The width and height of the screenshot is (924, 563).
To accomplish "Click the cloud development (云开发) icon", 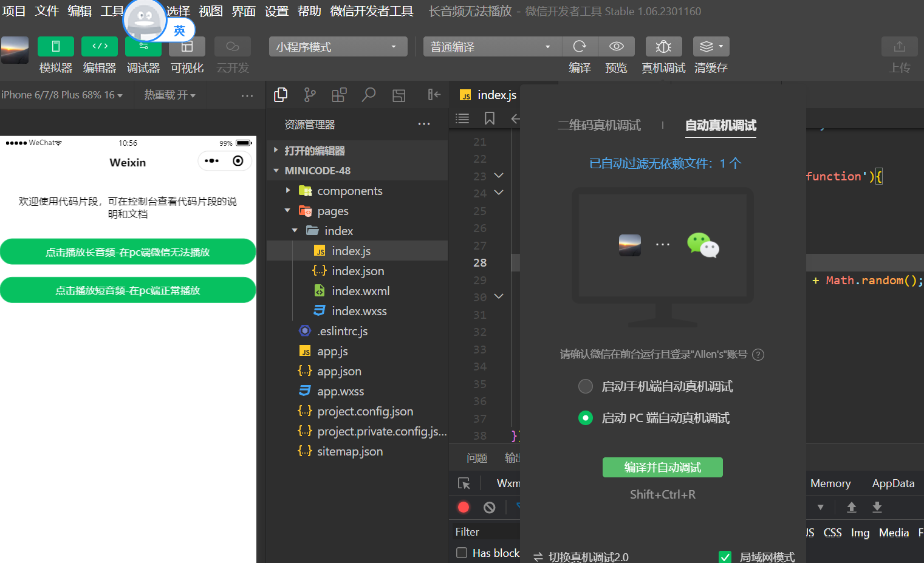I will [232, 47].
